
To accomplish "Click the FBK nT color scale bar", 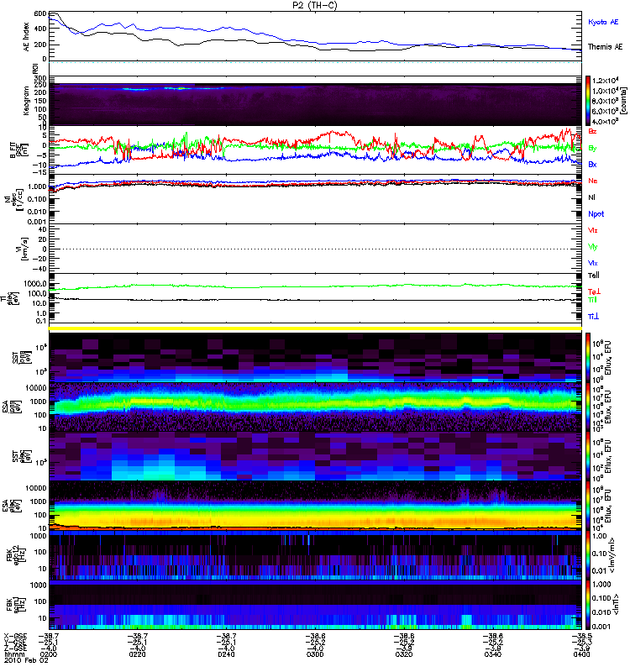I will pyautogui.click(x=588, y=605).
